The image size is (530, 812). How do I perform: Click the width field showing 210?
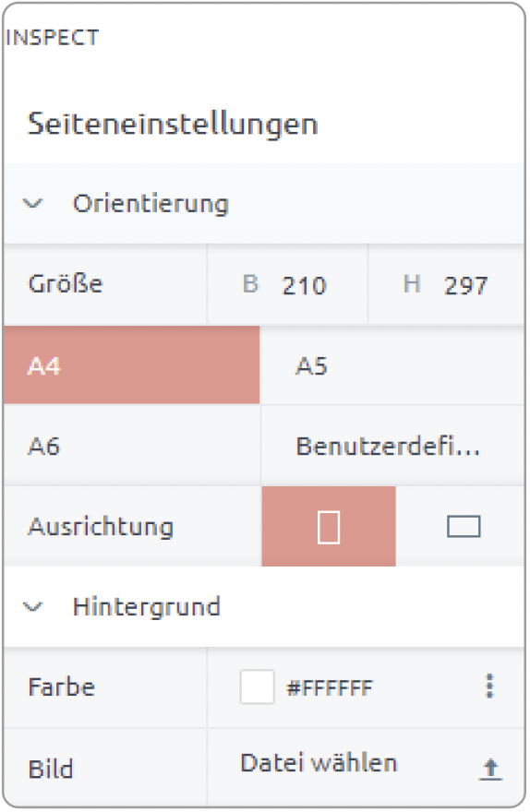coord(287,285)
